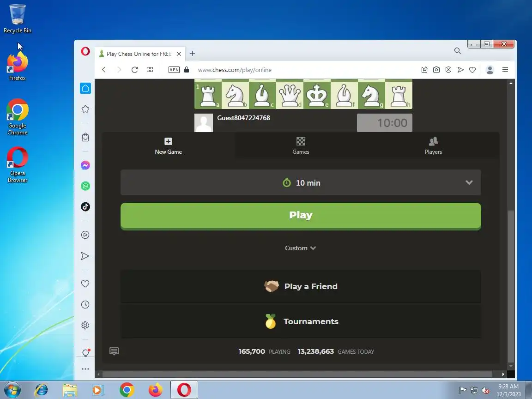Open the Opera menu logo
The image size is (532, 399).
[85, 51]
